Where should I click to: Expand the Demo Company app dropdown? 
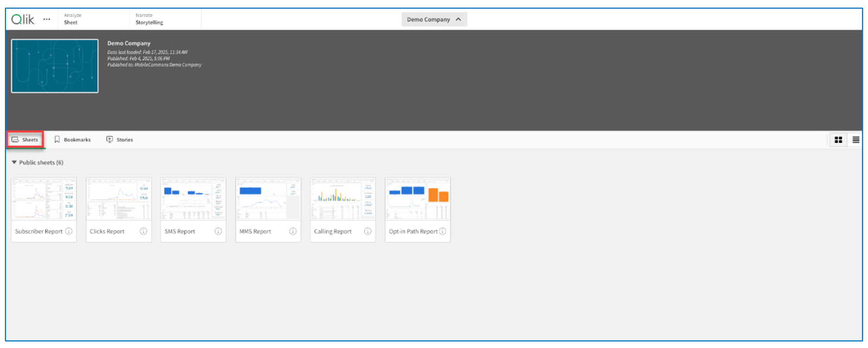click(434, 19)
